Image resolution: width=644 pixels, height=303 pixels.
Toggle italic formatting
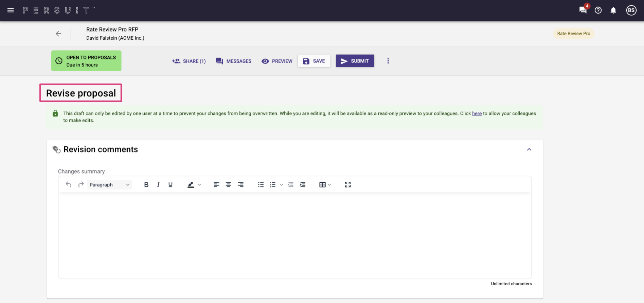[158, 184]
